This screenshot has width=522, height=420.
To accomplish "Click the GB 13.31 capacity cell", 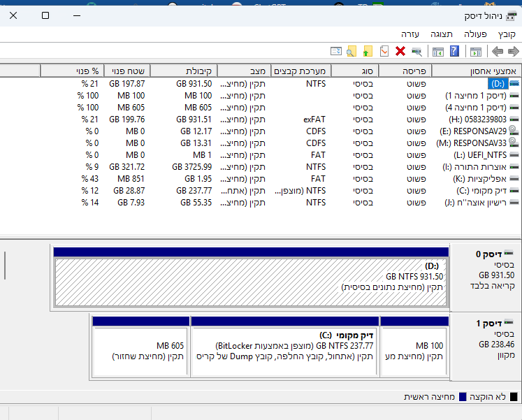I will pyautogui.click(x=196, y=143).
